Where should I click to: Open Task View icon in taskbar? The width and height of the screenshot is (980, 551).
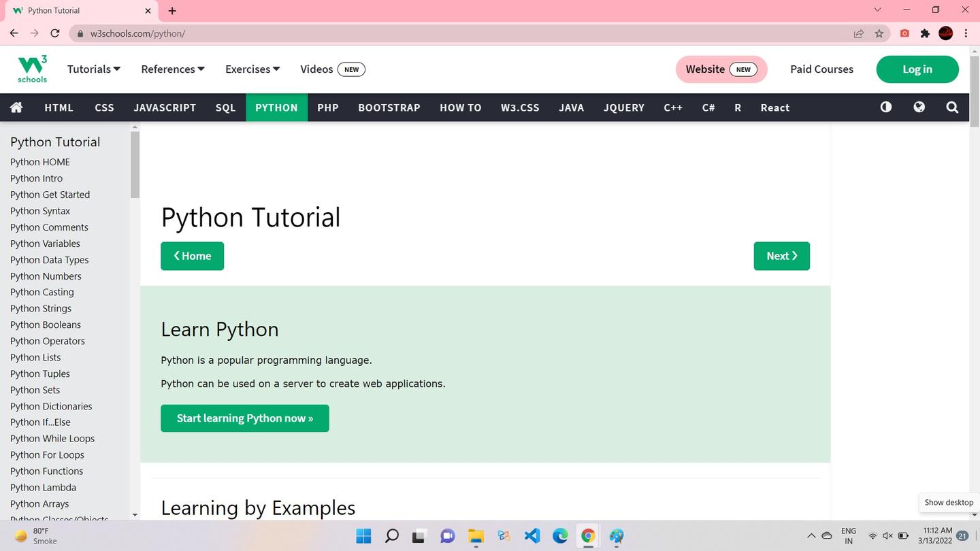[419, 536]
